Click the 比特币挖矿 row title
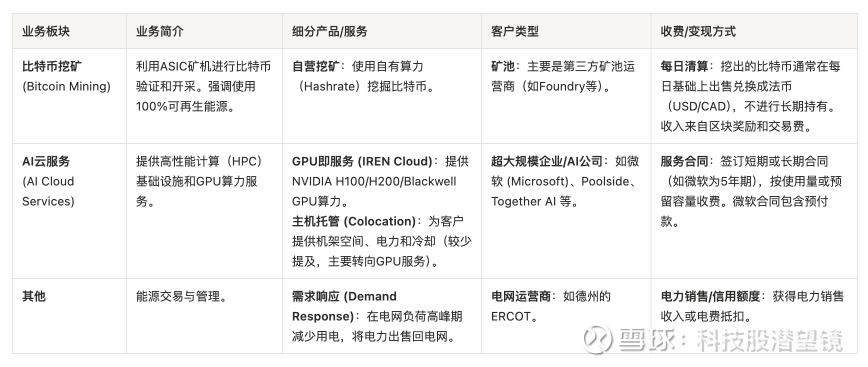 [x=52, y=66]
